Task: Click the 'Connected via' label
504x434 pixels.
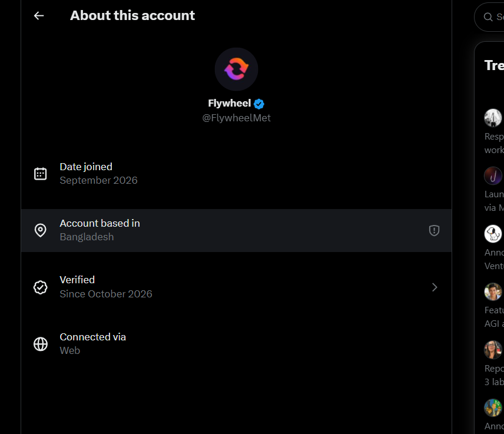Action: (92, 337)
